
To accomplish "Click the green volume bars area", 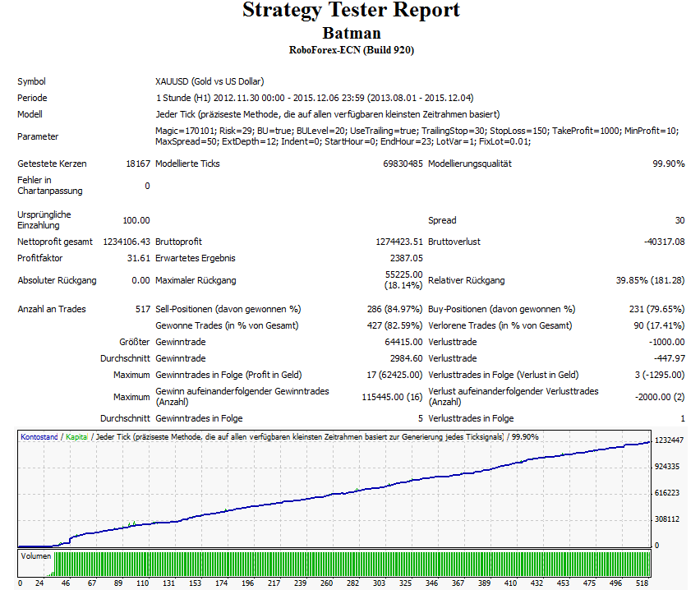I will coord(352,564).
